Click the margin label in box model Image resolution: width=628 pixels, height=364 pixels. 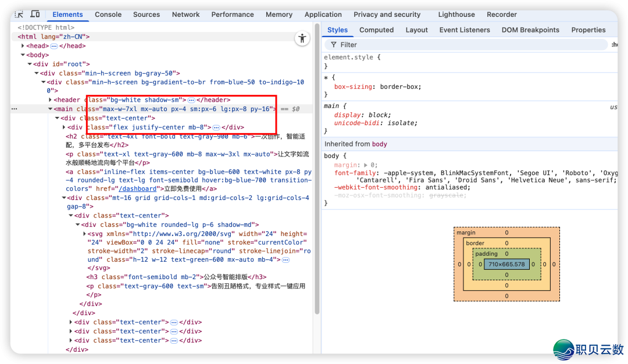click(x=466, y=233)
